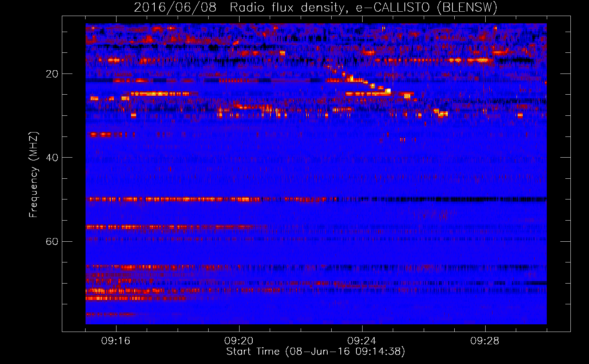Click the 'Start Time (08-Jun-16 09:14:38)' label
This screenshot has height=364, width=589.
pos(316,352)
